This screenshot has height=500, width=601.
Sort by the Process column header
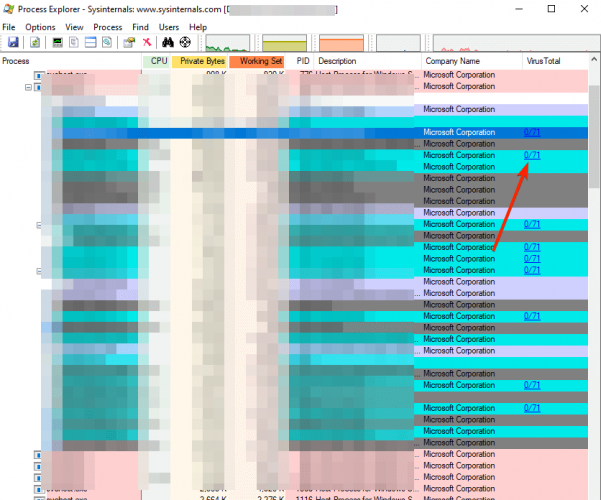pyautogui.click(x=71, y=61)
